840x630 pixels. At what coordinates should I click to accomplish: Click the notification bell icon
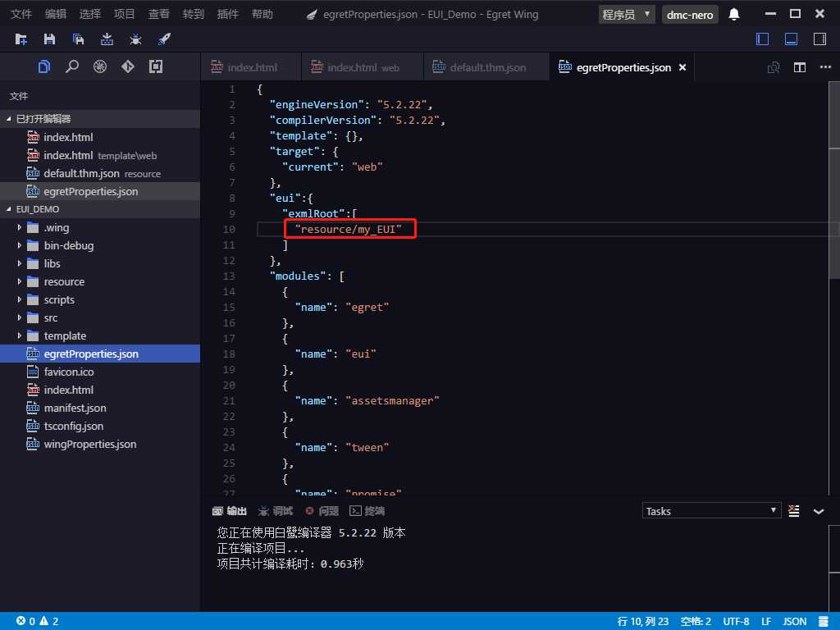click(x=734, y=15)
